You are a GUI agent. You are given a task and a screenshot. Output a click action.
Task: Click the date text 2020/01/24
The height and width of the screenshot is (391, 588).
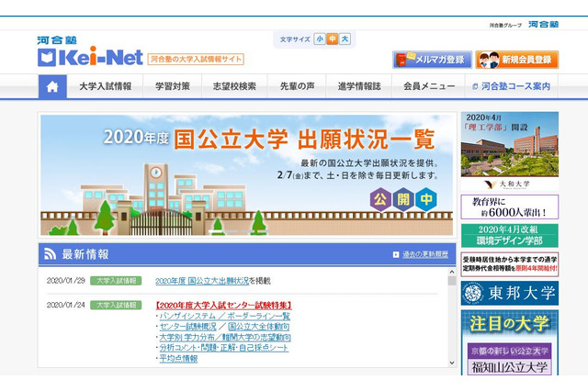coord(66,306)
